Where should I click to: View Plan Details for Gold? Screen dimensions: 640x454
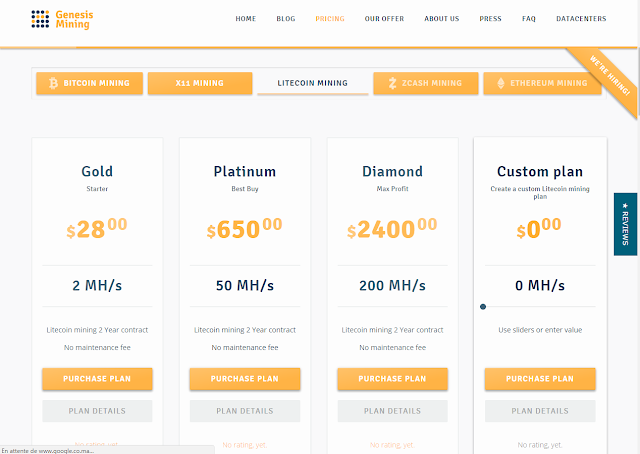coord(97,411)
